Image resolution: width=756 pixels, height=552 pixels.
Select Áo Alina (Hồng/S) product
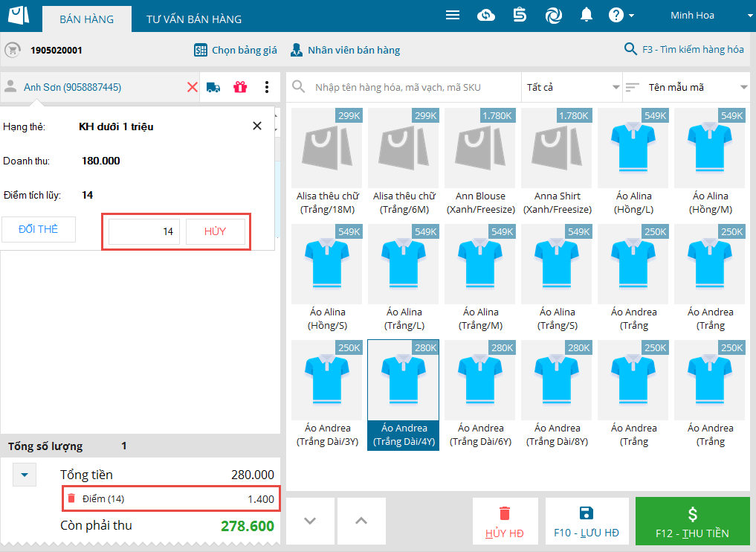pyautogui.click(x=327, y=278)
